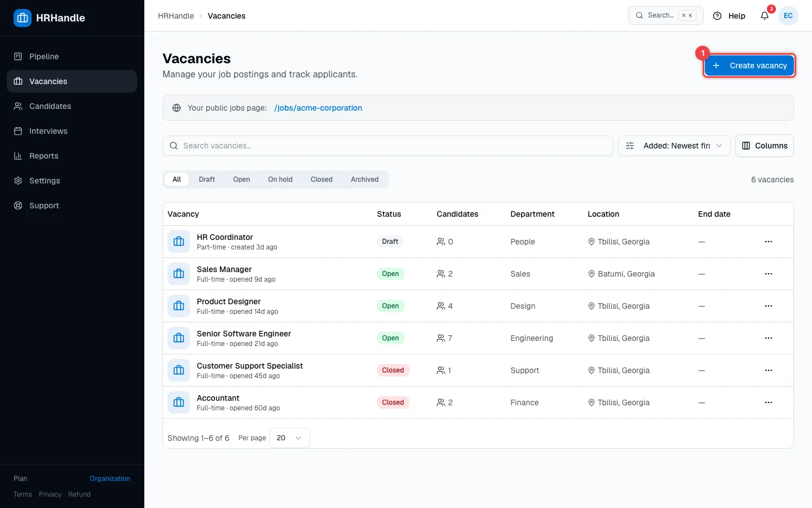This screenshot has height=508, width=812.
Task: Expand the Added: Newest first sort dropdown
Action: tap(674, 146)
